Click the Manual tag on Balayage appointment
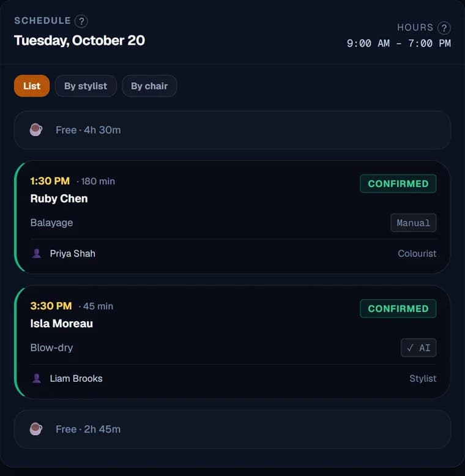The image size is (465, 476). [x=414, y=223]
